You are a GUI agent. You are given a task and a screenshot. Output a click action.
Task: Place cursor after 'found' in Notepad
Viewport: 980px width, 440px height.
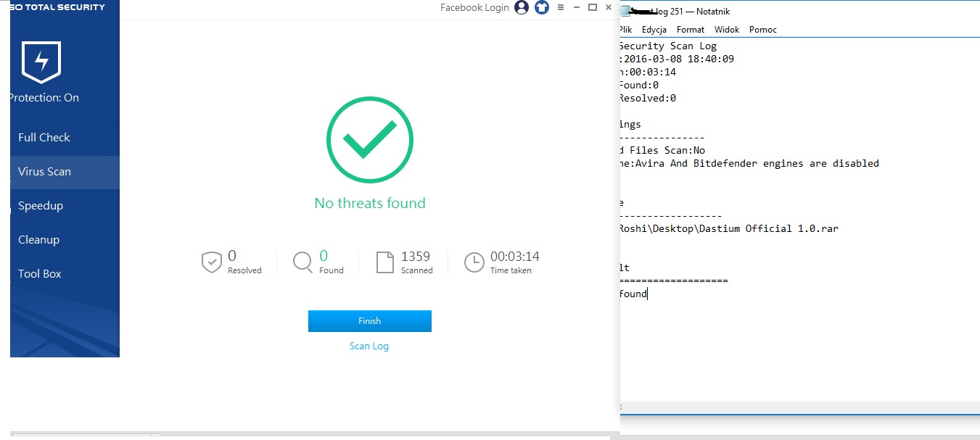647,294
